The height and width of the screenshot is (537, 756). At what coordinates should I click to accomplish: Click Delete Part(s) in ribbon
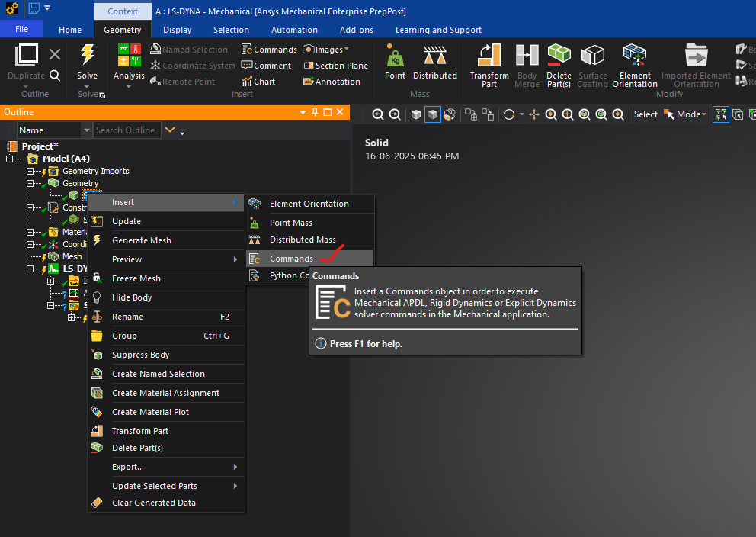(x=559, y=65)
